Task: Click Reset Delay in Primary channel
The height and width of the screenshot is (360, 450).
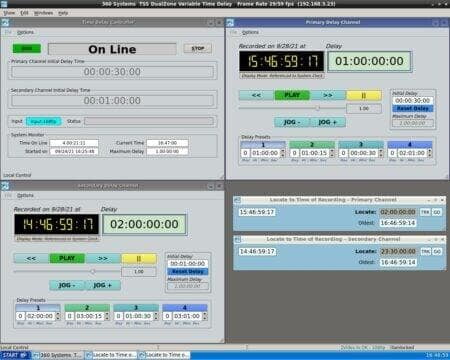Action: (413, 108)
